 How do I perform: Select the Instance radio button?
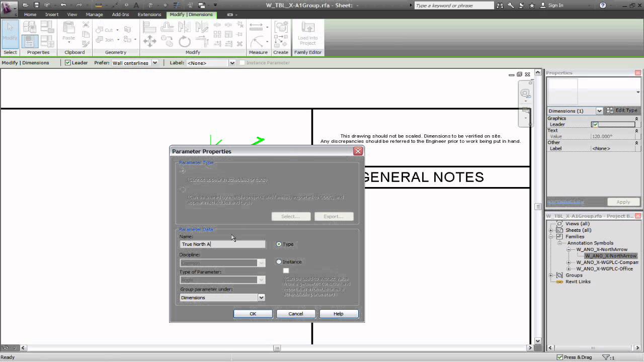[279, 261]
